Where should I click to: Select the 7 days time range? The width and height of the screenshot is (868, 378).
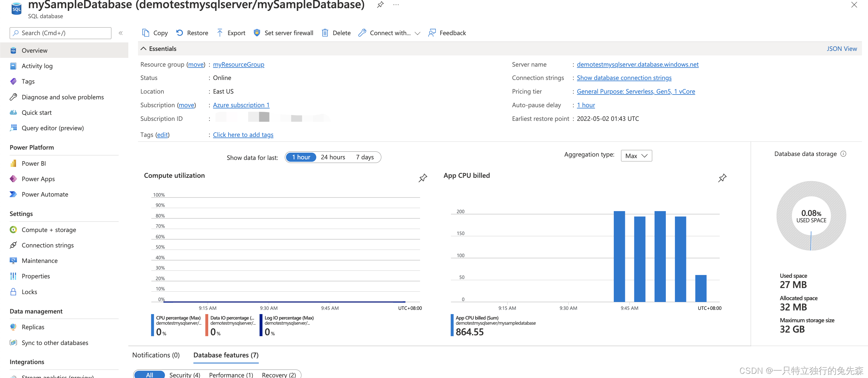click(365, 157)
